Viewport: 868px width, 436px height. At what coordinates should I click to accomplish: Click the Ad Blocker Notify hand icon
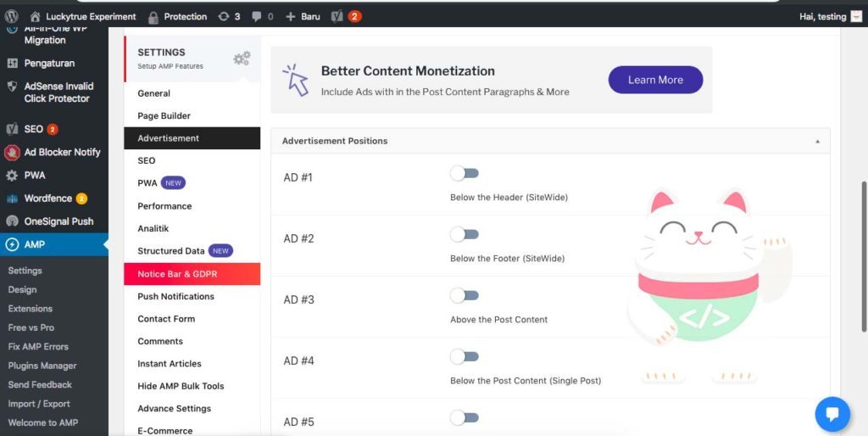[x=12, y=153]
